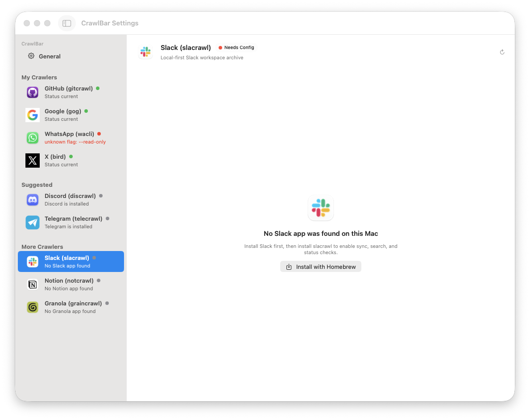
Task: Click the 'unknown flag: --read-only' error text
Action: pyautogui.click(x=75, y=142)
